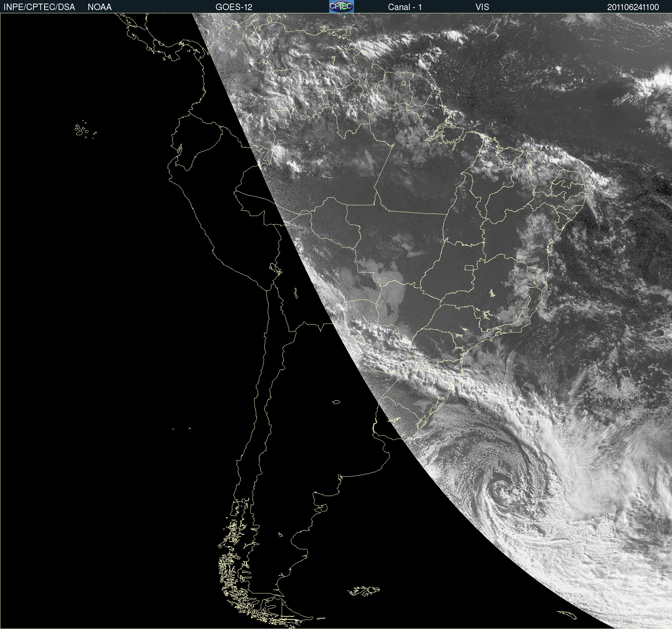Image resolution: width=672 pixels, height=629 pixels.
Task: Click the CPTEC logo in the header
Action: coord(341,6)
